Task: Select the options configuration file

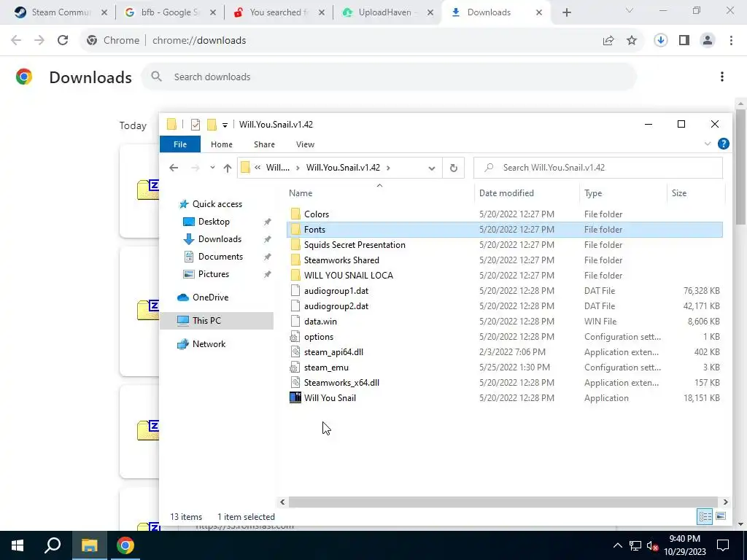Action: 319,337
